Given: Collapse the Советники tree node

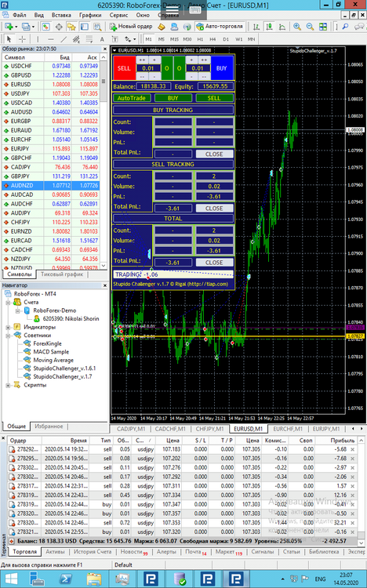Looking at the screenshot, I should click(x=8, y=336).
